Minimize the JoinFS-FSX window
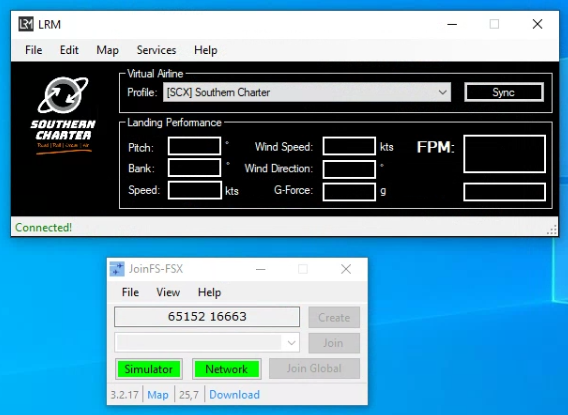Image resolution: width=568 pixels, height=415 pixels. (x=260, y=269)
